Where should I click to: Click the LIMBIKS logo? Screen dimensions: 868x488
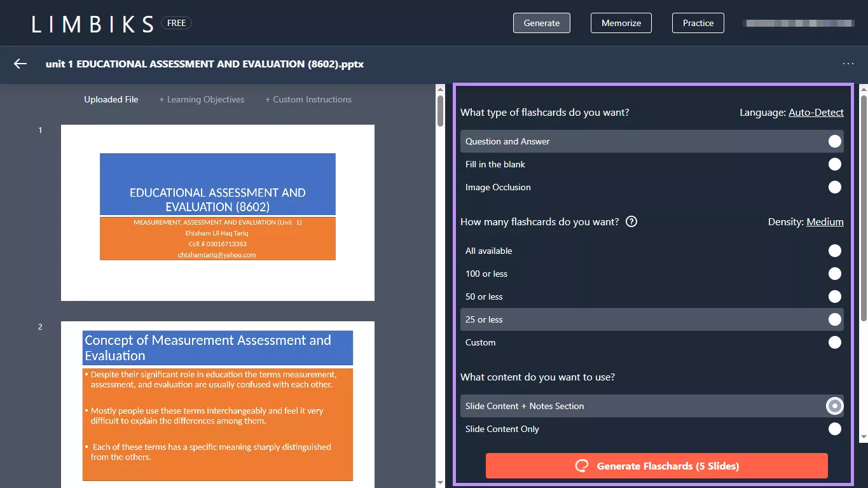click(91, 23)
